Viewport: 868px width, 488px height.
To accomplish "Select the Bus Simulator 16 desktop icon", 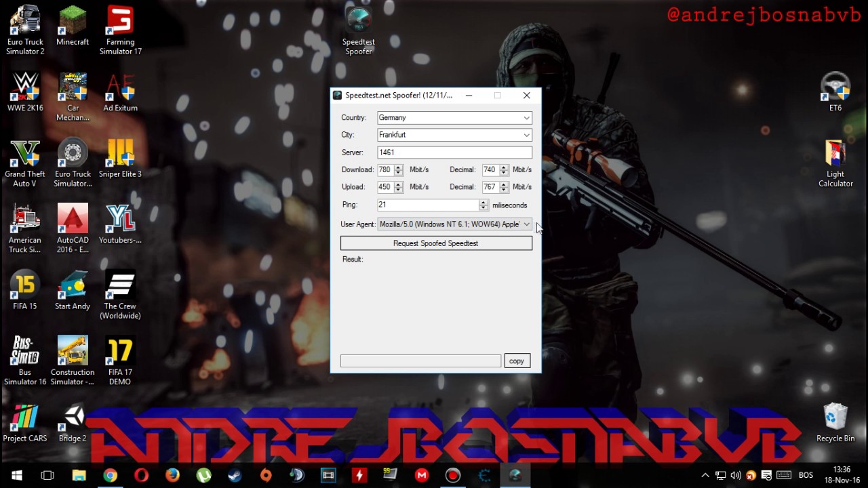I will [x=25, y=361].
